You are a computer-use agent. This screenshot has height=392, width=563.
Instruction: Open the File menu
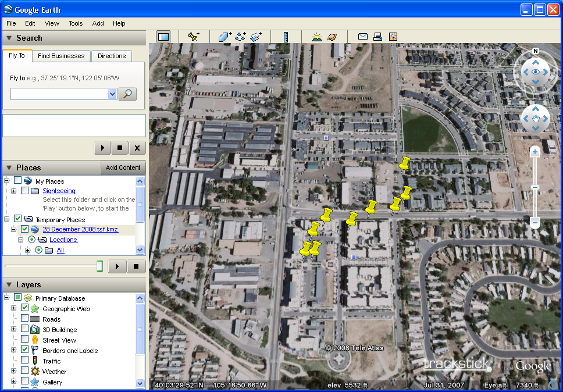pos(11,23)
